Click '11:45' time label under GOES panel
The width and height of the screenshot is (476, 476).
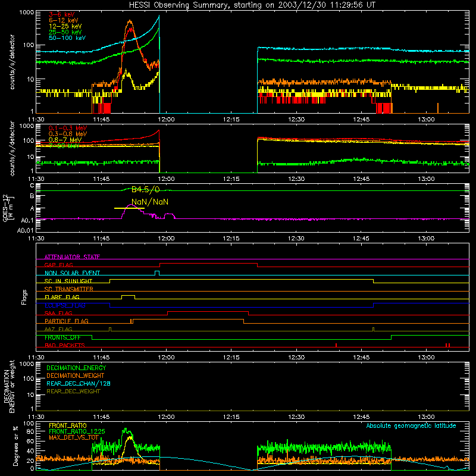pos(101,239)
